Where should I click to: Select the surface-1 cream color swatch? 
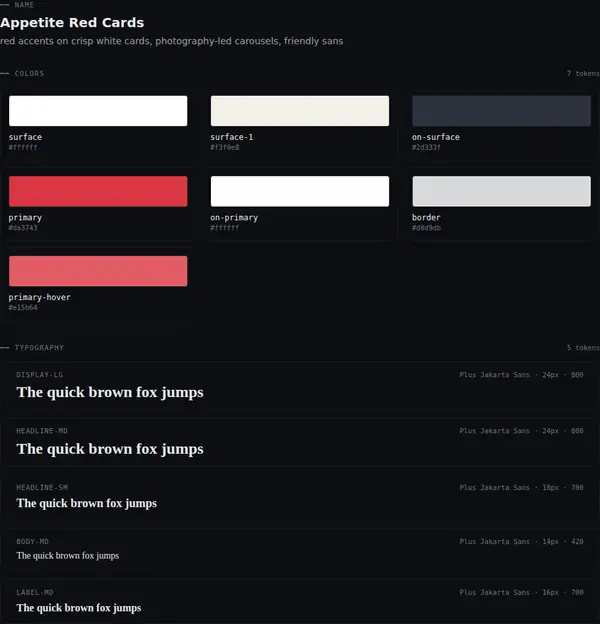click(x=300, y=111)
